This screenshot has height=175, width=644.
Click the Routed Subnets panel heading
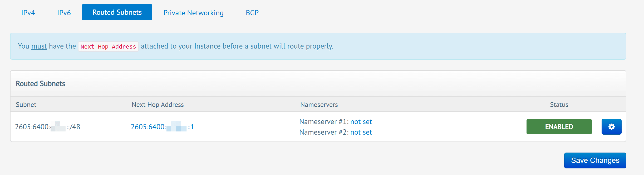click(40, 84)
